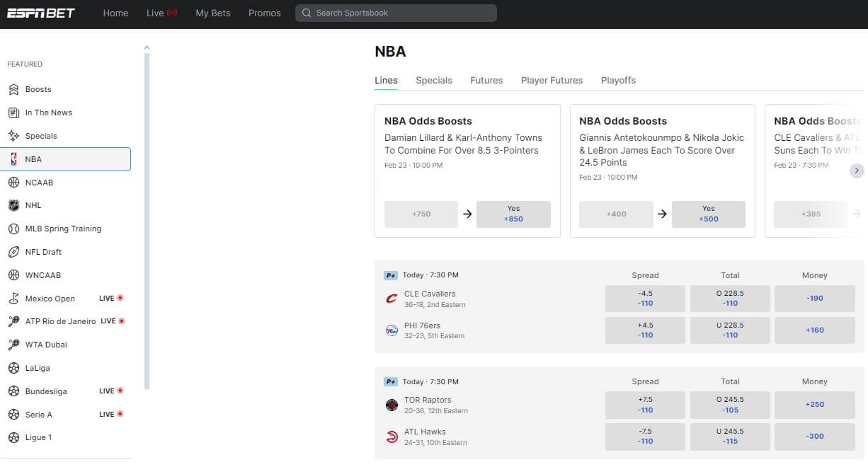The width and height of the screenshot is (868, 467).
Task: Switch to the Specials tab under NBA
Action: click(x=434, y=80)
